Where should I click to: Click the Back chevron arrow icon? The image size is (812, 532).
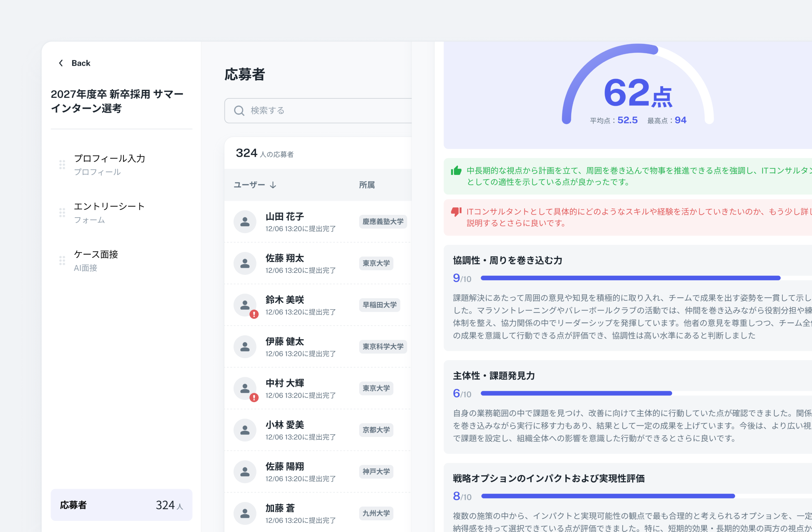(x=61, y=63)
